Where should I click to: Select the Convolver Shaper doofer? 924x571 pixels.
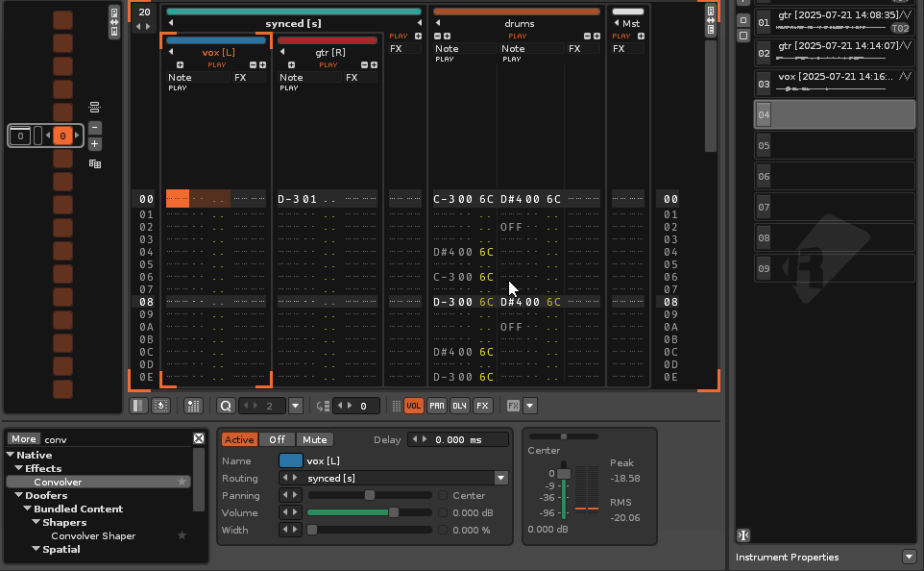(93, 535)
